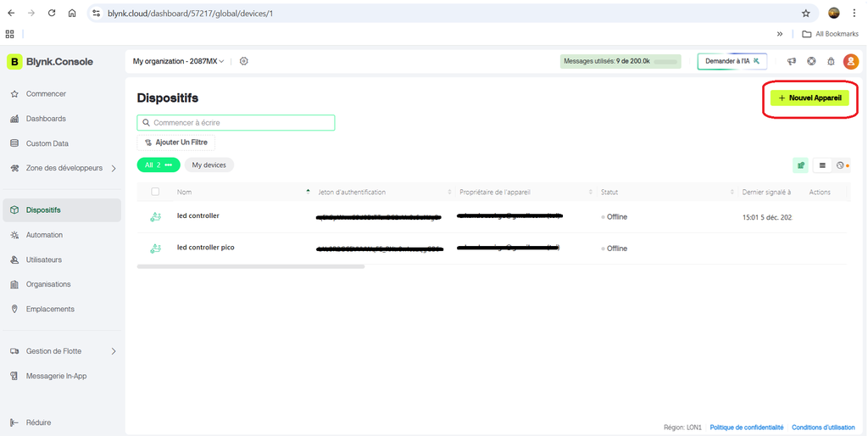Select the My devices tab
Image resolution: width=868 pixels, height=436 pixels.
point(209,165)
